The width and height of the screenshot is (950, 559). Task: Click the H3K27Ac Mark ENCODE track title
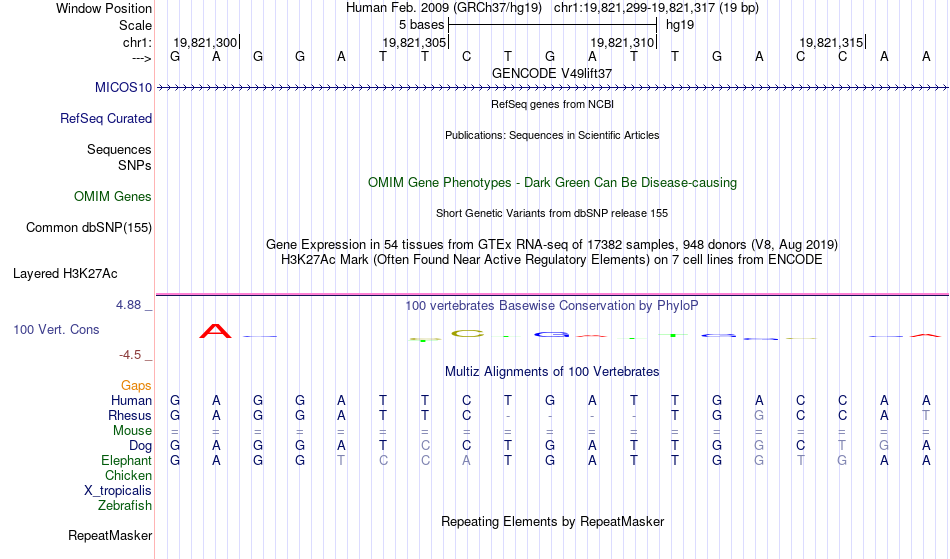click(x=552, y=260)
